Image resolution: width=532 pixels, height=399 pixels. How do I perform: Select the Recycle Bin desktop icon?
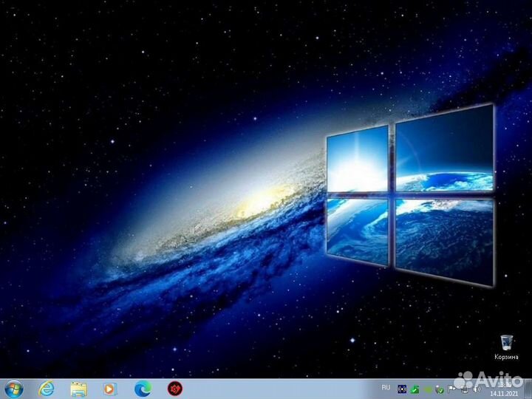pos(507,341)
